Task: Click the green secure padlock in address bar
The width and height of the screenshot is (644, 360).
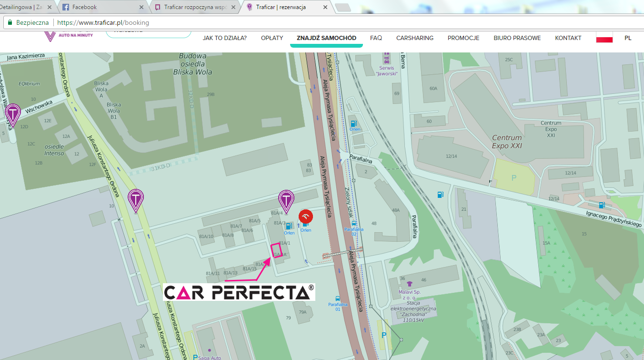Action: (9, 22)
